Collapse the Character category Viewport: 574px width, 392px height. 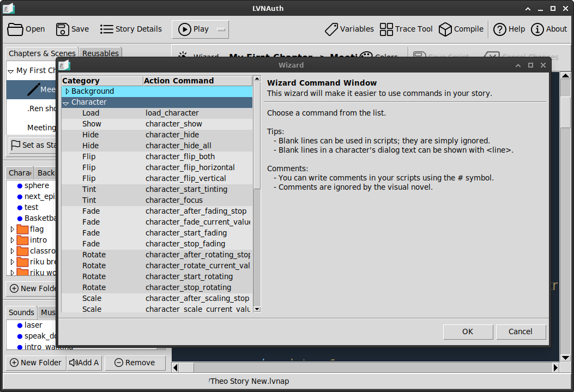click(66, 103)
